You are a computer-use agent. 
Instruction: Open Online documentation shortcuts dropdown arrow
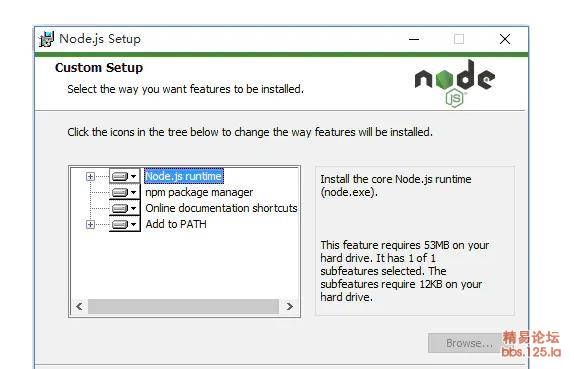pos(134,208)
